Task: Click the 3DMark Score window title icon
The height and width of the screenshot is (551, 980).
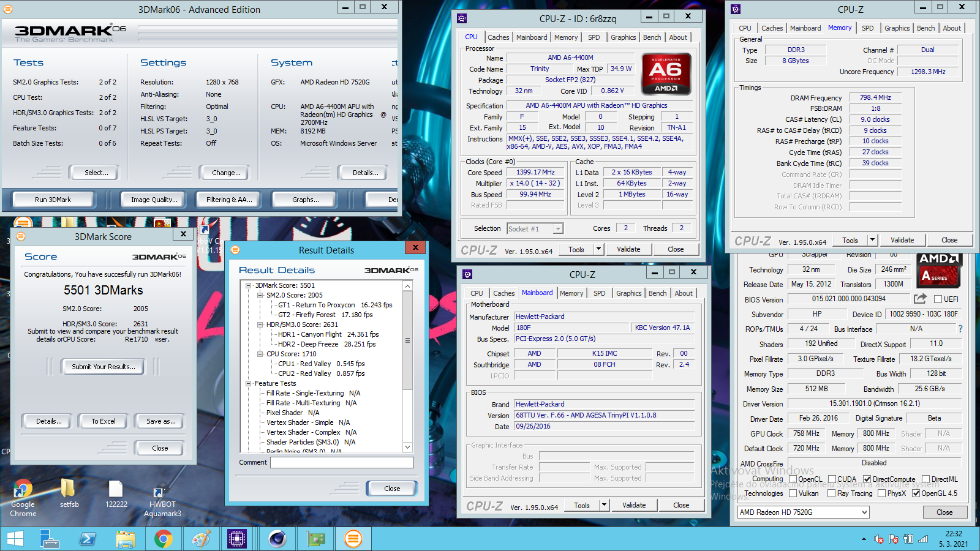Action: click(20, 236)
